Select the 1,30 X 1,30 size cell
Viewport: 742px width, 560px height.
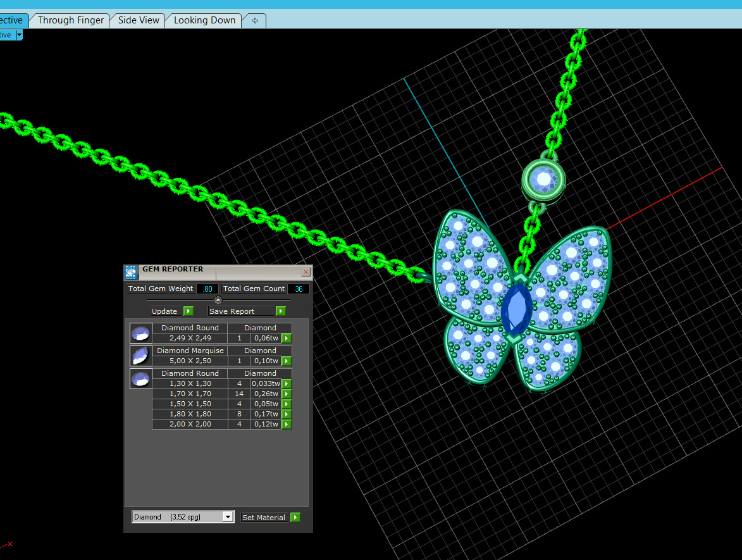point(190,383)
